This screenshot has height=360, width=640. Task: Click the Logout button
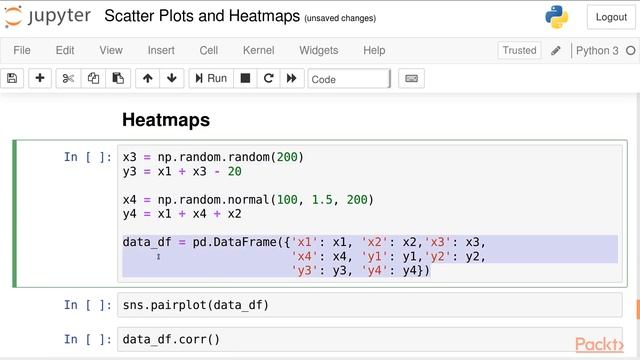[611, 17]
